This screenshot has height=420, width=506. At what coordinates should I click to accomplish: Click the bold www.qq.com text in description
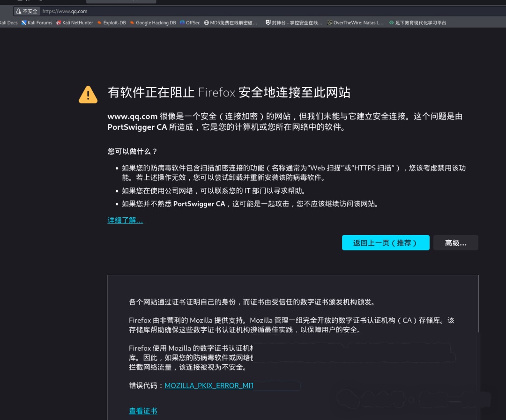[132, 117]
